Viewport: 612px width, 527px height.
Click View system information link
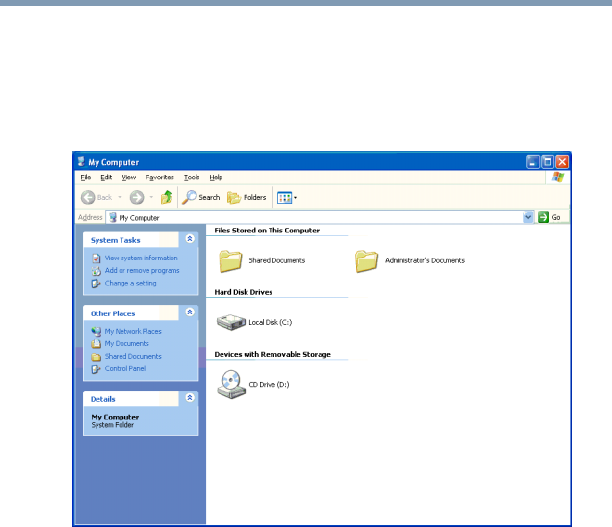pos(141,258)
